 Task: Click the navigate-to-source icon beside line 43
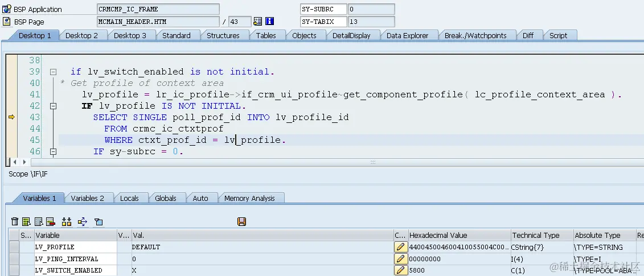[257, 22]
